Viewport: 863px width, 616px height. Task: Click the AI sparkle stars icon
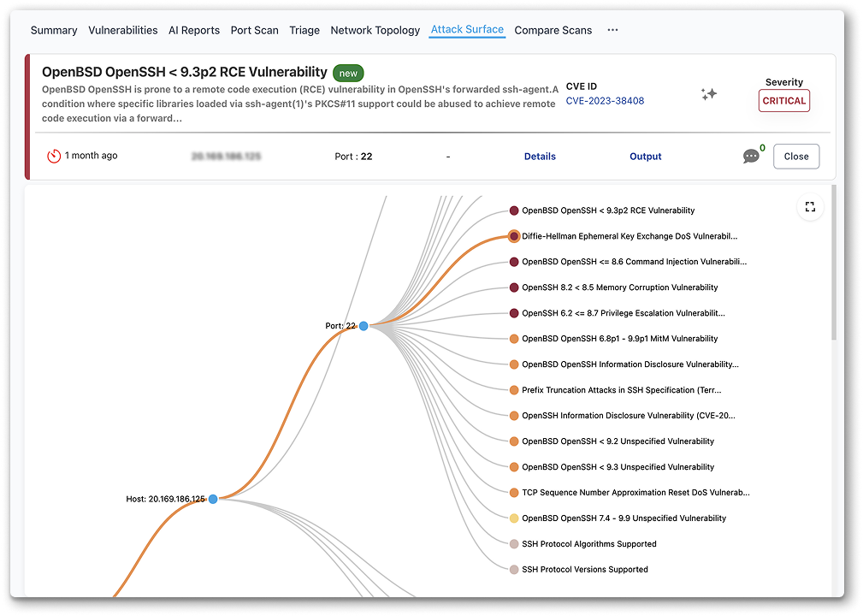[709, 94]
